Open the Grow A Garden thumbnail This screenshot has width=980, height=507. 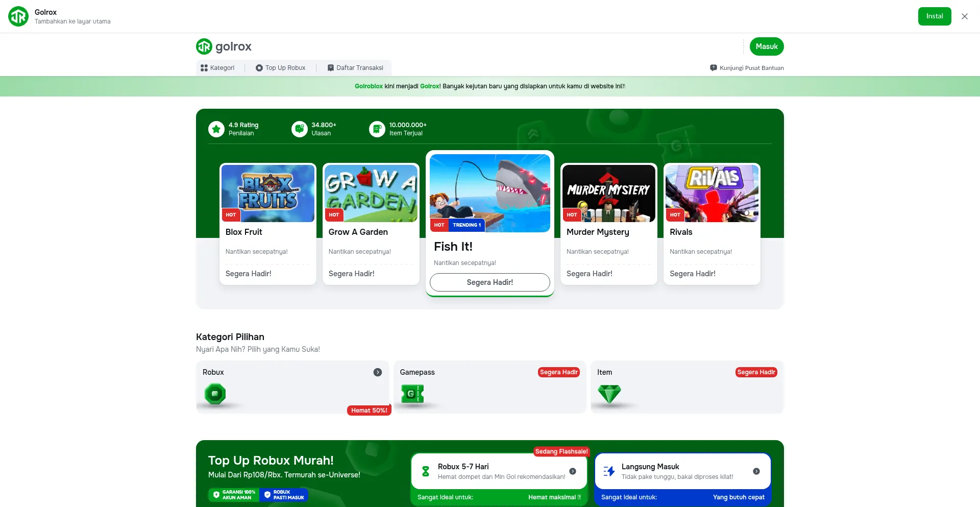pos(371,194)
